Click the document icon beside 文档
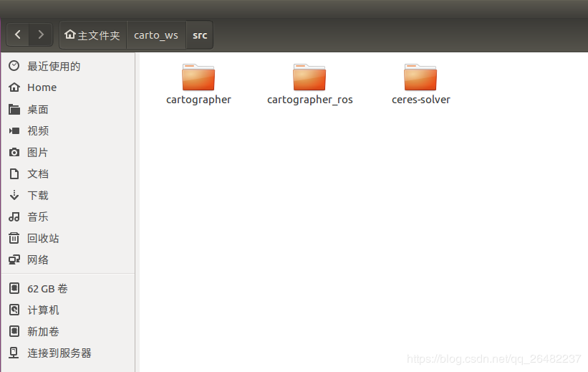This screenshot has width=588, height=372. pyautogui.click(x=14, y=173)
